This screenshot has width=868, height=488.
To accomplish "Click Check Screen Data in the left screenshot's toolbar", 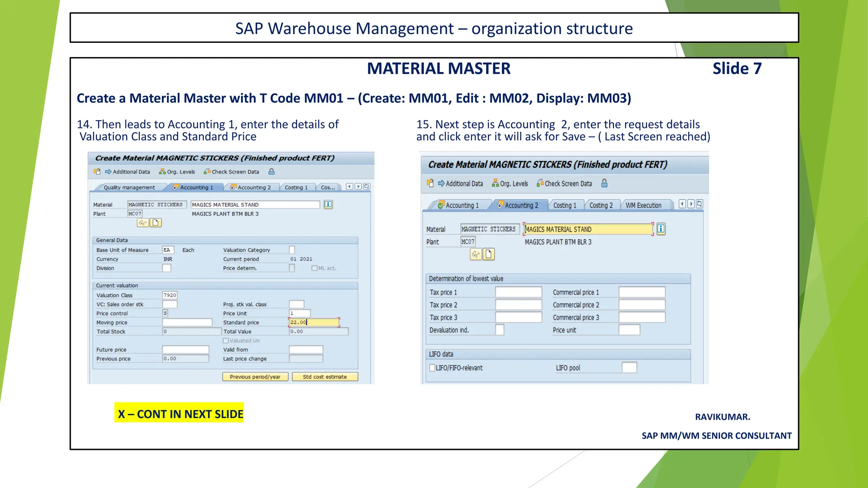I will (x=231, y=172).
